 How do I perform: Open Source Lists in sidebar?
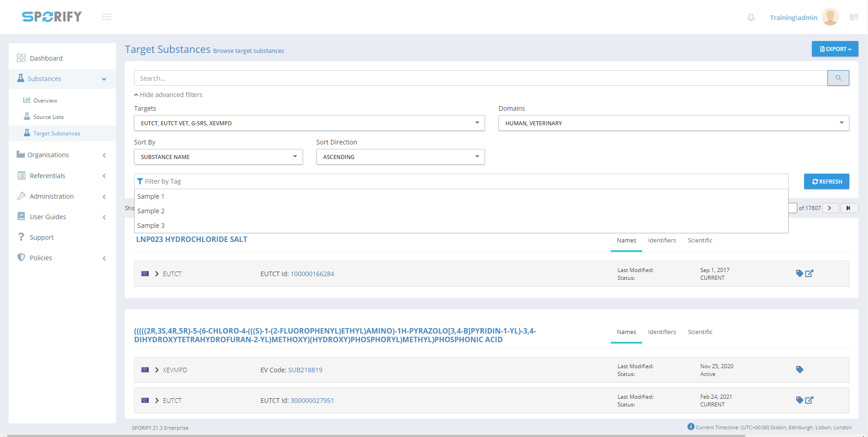(48, 117)
